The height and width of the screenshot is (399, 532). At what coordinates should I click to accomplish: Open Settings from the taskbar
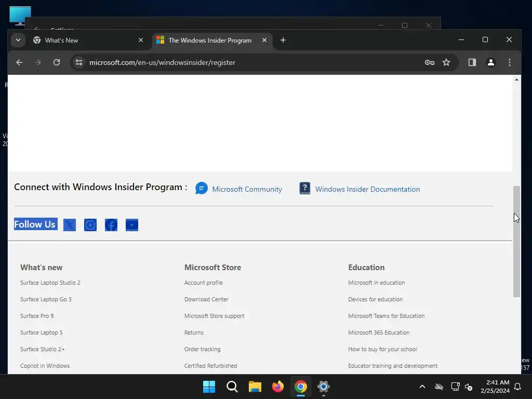pos(324,387)
